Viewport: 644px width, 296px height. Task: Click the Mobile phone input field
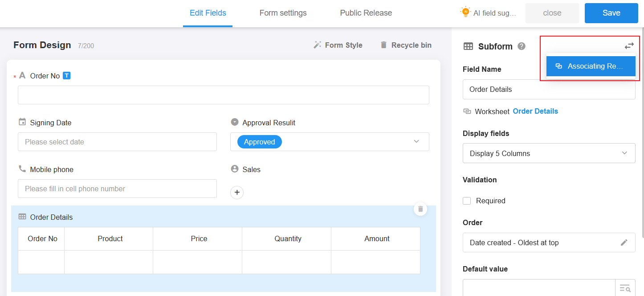pos(117,189)
